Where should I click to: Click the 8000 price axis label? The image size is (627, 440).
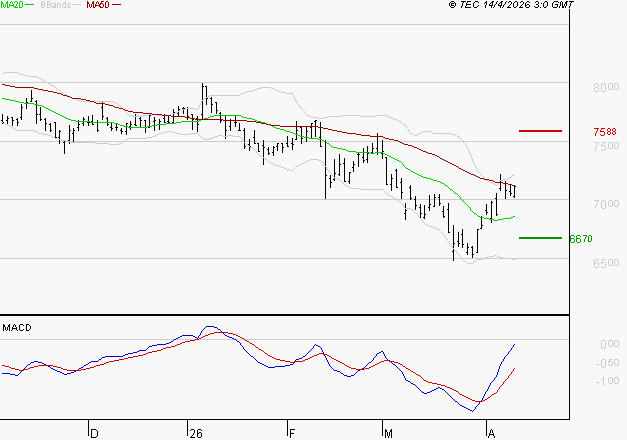pos(606,87)
